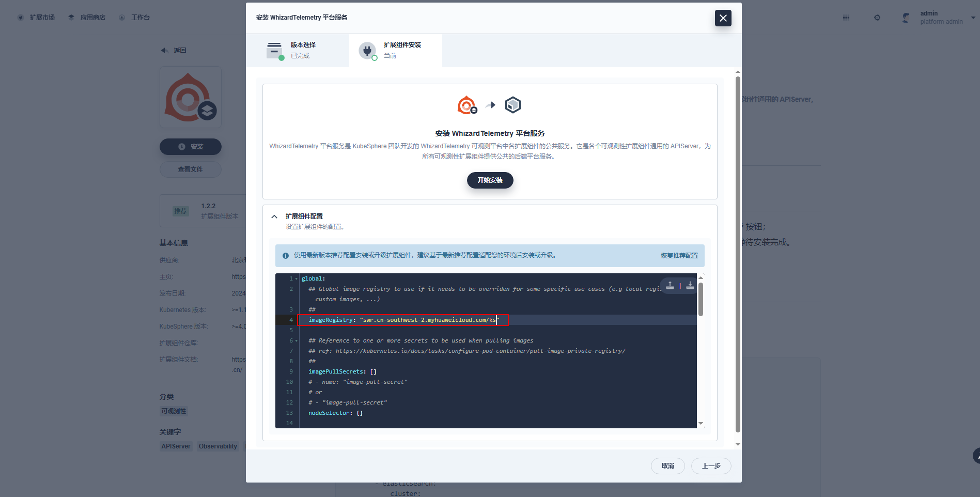Viewport: 980px width, 497px height.
Task: Fold the comment block at line 6
Action: (297, 341)
